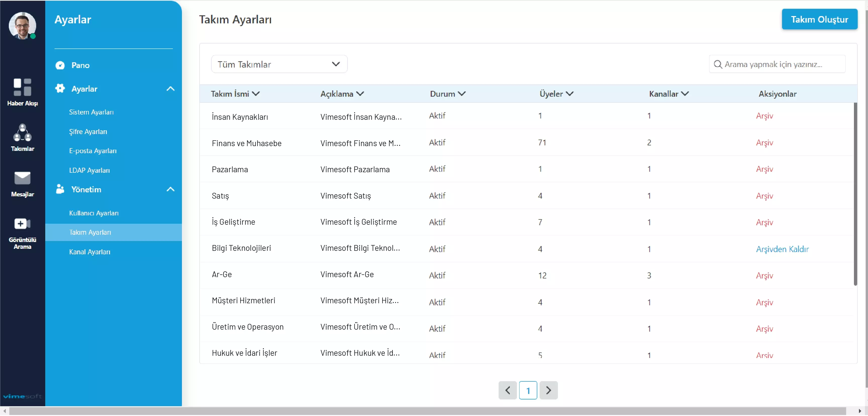Click the Ar-Ge team name
868x416 pixels.
pyautogui.click(x=222, y=275)
